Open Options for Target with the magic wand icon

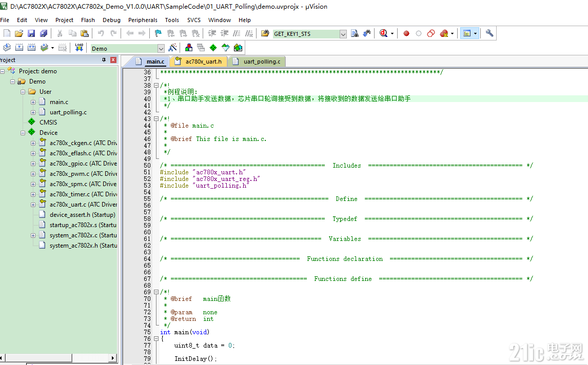point(172,48)
